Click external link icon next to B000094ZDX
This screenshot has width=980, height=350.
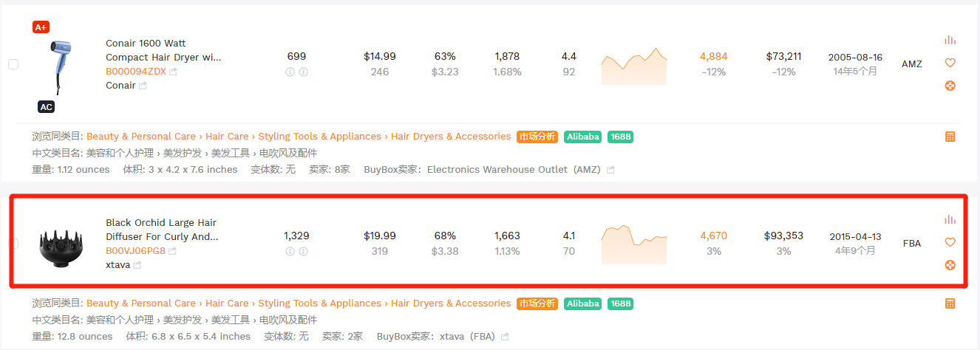tap(173, 72)
